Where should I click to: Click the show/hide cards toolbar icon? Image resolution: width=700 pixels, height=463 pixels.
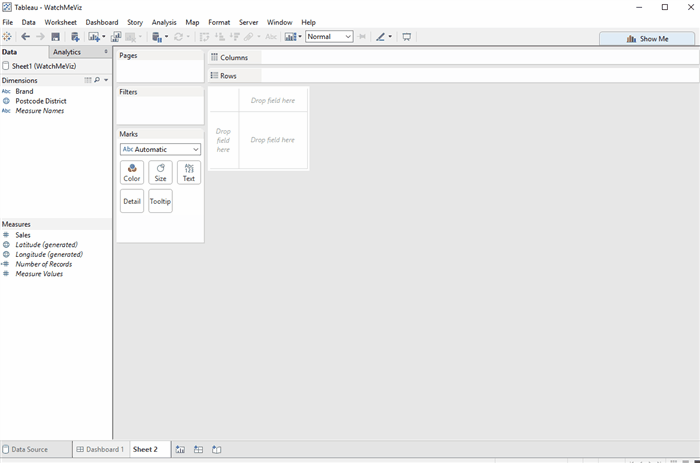(291, 37)
